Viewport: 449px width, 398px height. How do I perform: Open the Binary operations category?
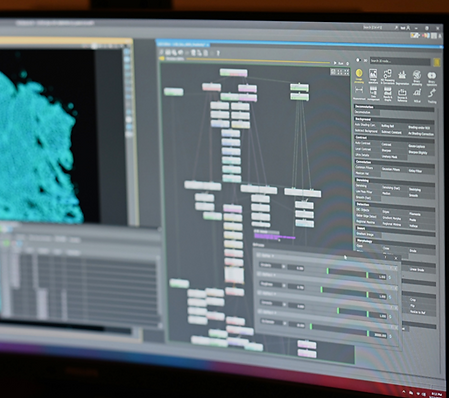(431, 79)
